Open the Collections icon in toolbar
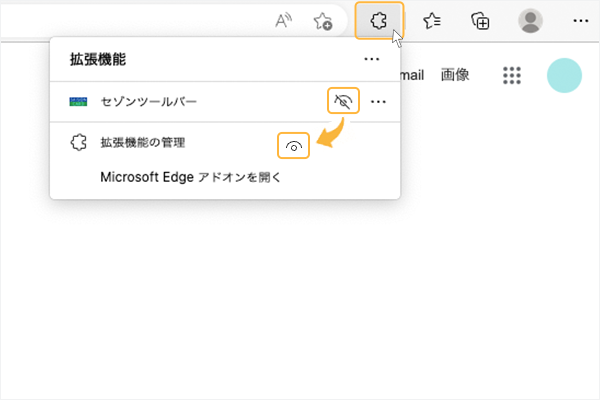 tap(481, 20)
